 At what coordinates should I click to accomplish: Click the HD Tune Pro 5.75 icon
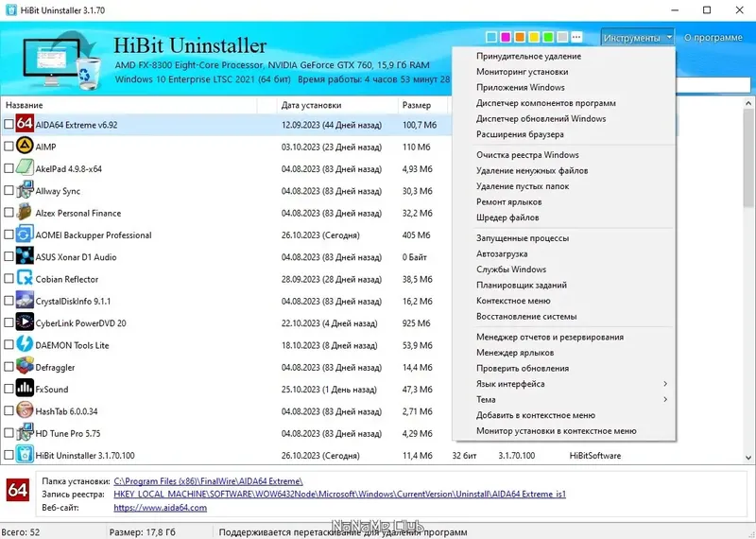tap(25, 432)
